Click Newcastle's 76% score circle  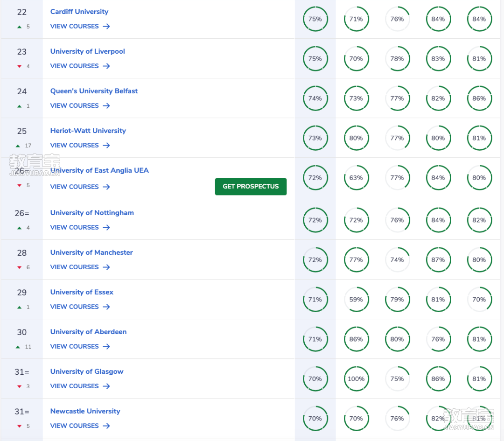[x=397, y=419]
